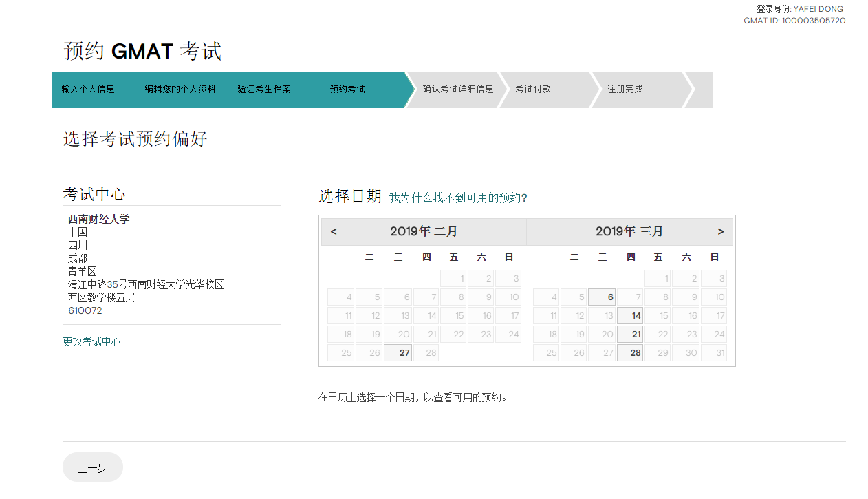Click the YAFEI DONG login name
Screen dimensions: 868x499
pos(818,9)
